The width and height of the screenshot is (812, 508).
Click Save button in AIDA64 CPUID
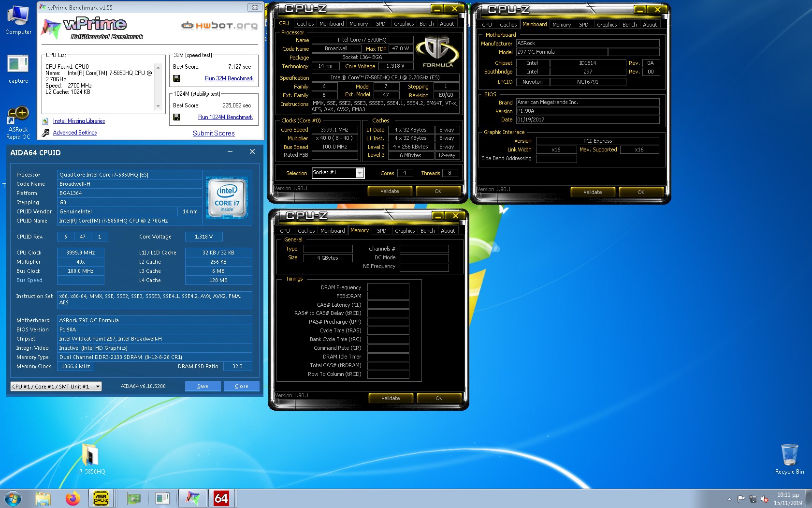203,386
